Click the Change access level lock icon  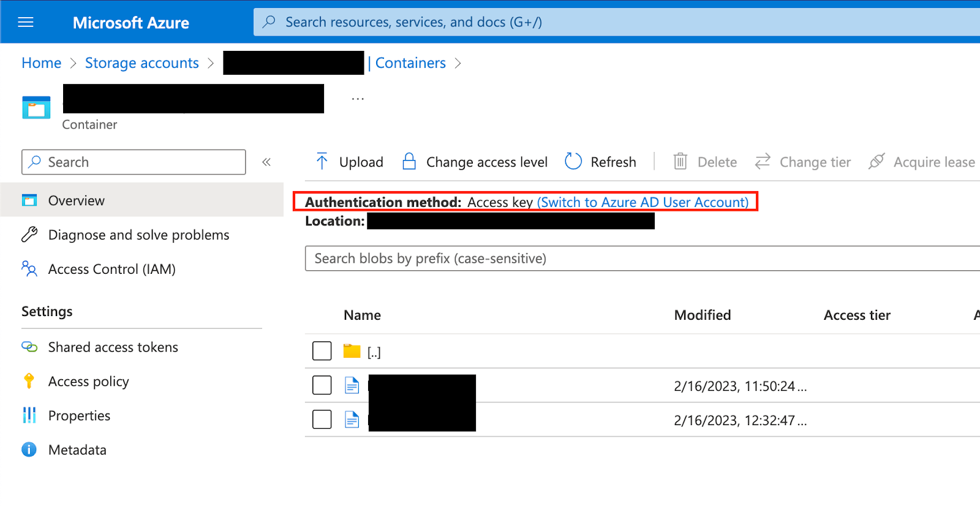coord(409,162)
